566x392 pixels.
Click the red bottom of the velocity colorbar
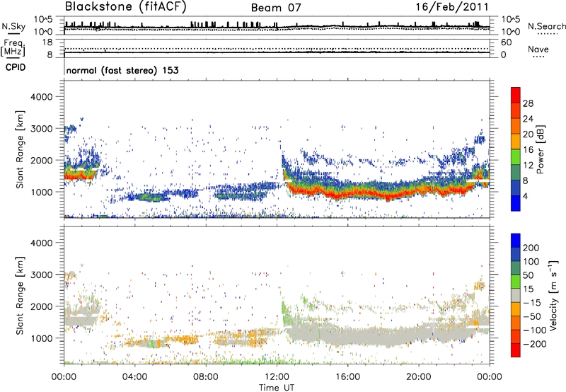point(516,350)
